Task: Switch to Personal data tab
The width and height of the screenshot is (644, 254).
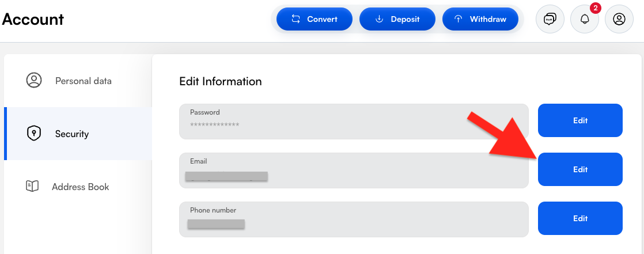Action: (x=78, y=81)
